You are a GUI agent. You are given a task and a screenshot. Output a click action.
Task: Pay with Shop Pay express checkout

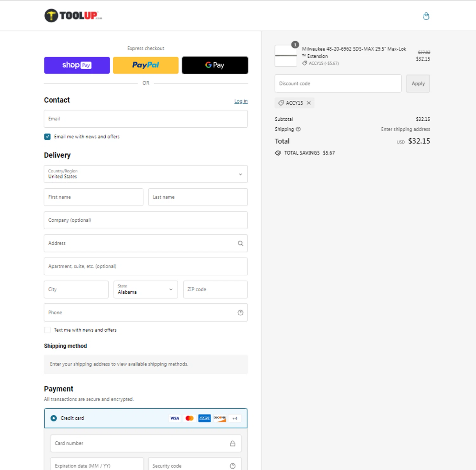[77, 65]
